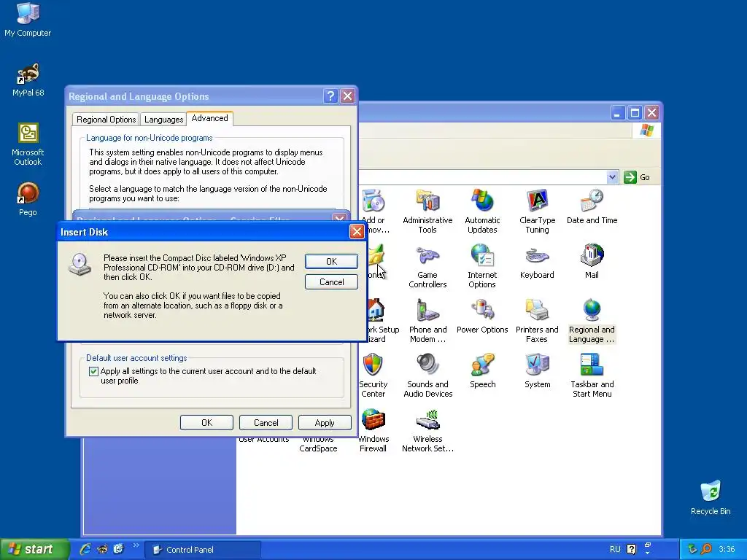The height and width of the screenshot is (560, 747).
Task: Open the Start menu
Action: [x=34, y=549]
